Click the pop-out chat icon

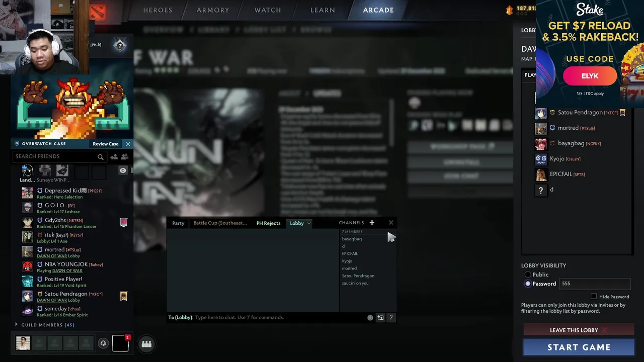tap(380, 318)
